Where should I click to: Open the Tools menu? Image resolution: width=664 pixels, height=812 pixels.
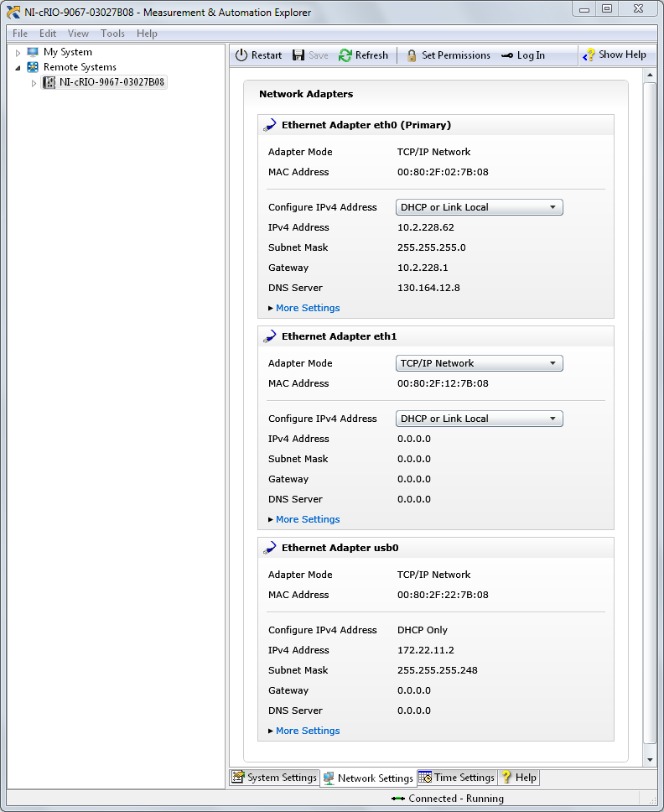coord(112,34)
